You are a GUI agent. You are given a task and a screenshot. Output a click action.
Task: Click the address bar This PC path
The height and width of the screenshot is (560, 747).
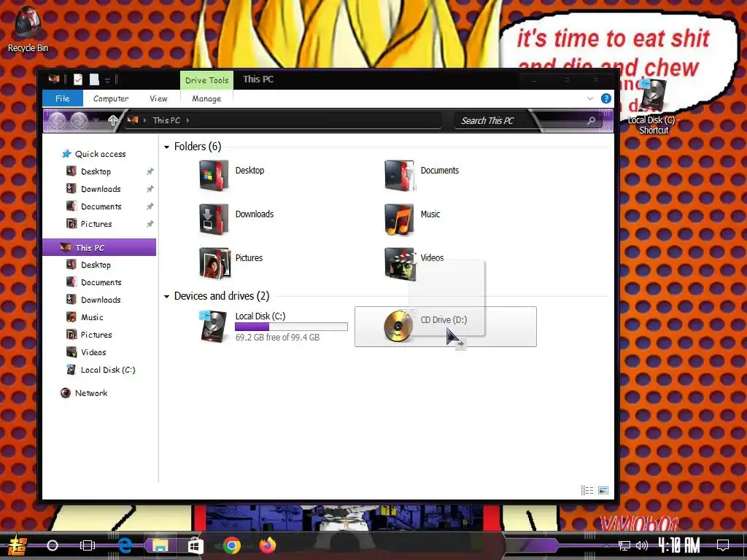(166, 120)
